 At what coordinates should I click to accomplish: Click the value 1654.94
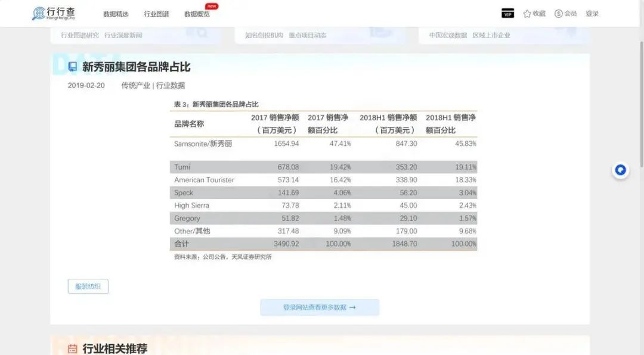click(286, 144)
